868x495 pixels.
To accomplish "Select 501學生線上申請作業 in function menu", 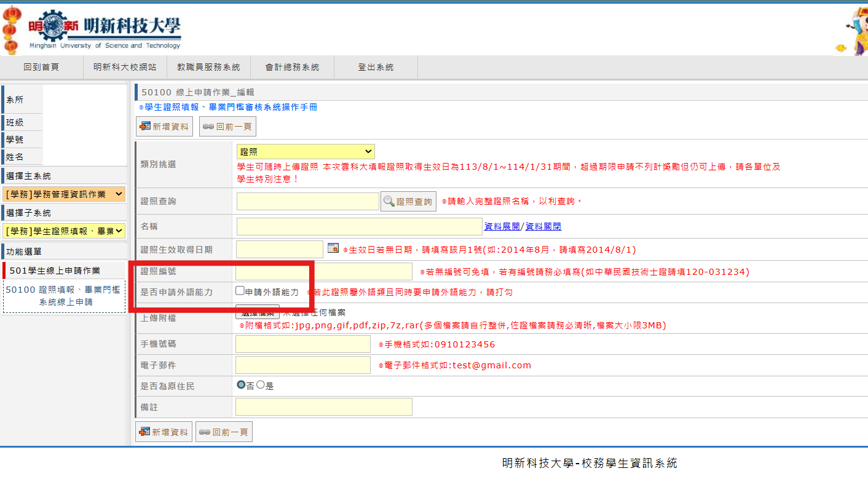I will [x=55, y=271].
